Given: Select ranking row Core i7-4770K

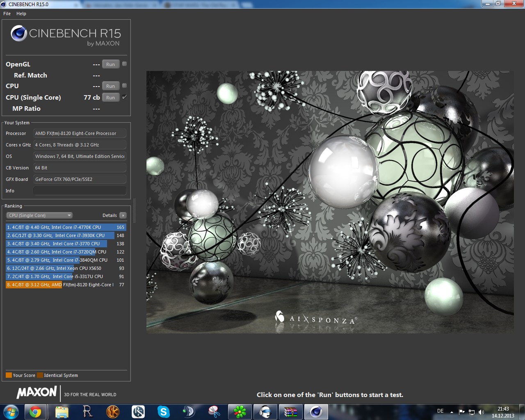Looking at the screenshot, I should (x=66, y=227).
